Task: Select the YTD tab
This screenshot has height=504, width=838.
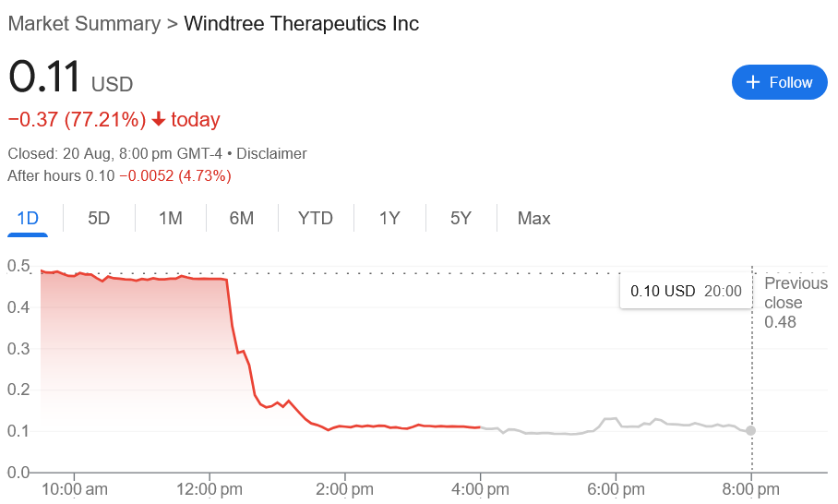Action: click(x=316, y=219)
